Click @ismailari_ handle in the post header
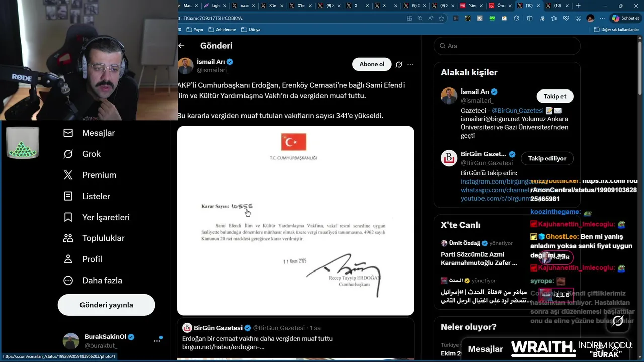The image size is (644, 362). click(x=213, y=70)
